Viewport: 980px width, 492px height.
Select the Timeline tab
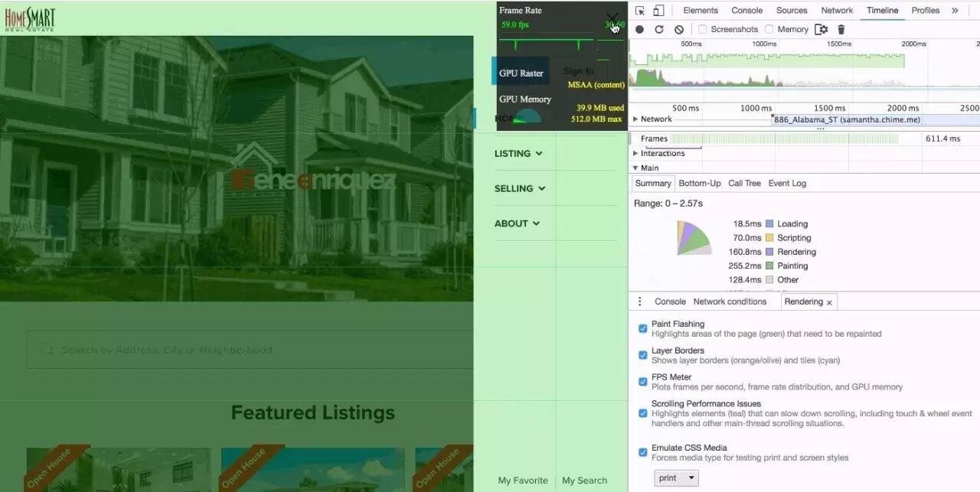pos(882,11)
